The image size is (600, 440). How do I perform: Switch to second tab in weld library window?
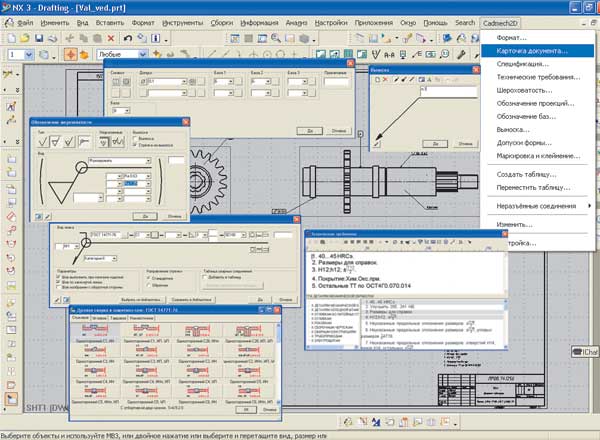(x=99, y=318)
